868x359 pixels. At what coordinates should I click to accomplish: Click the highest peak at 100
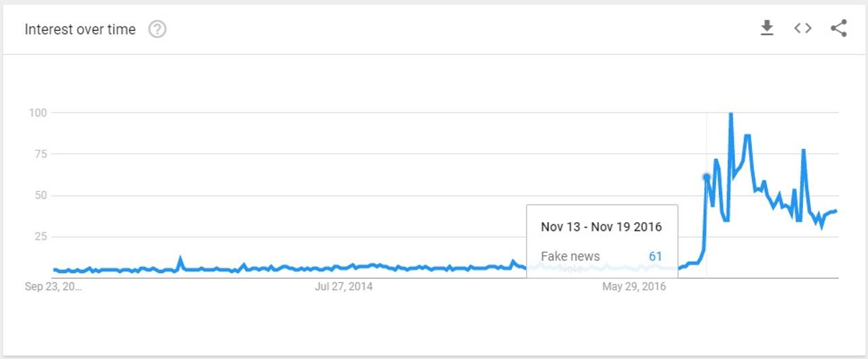pyautogui.click(x=730, y=114)
